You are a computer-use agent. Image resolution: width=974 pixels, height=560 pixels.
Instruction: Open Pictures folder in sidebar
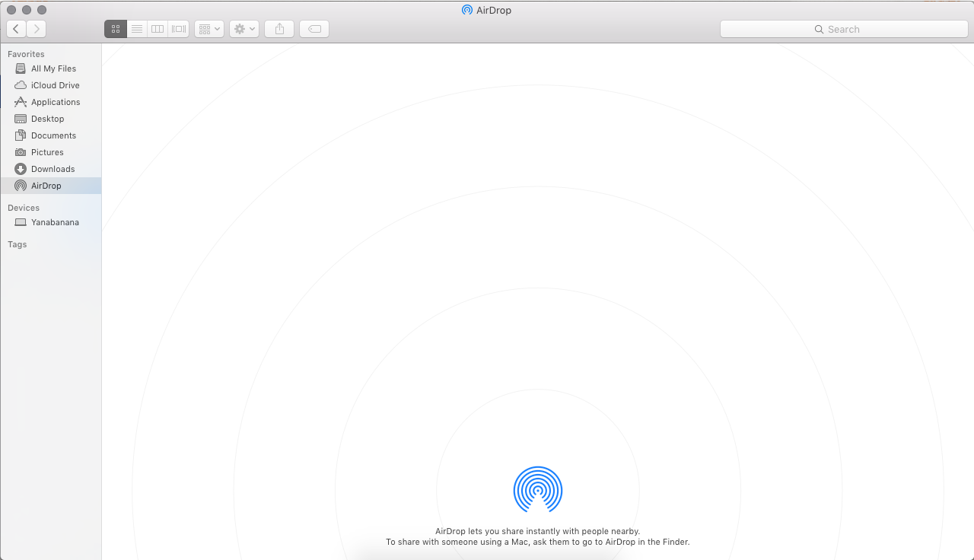coord(51,152)
